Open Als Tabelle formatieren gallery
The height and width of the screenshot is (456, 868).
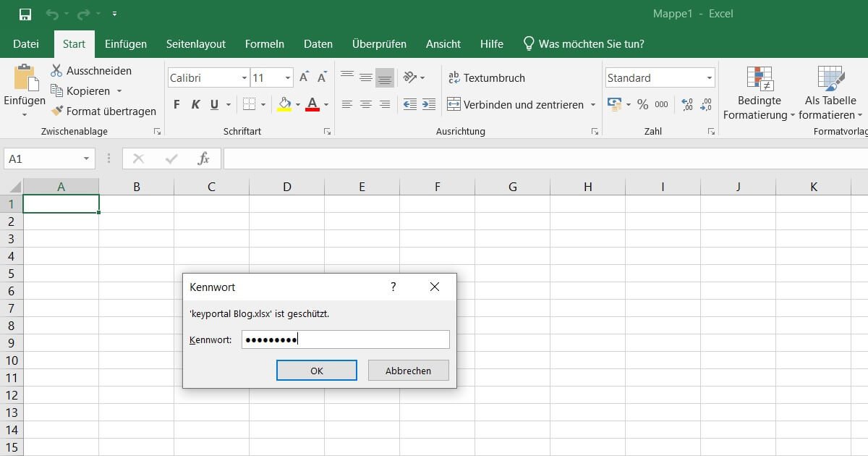[x=830, y=93]
